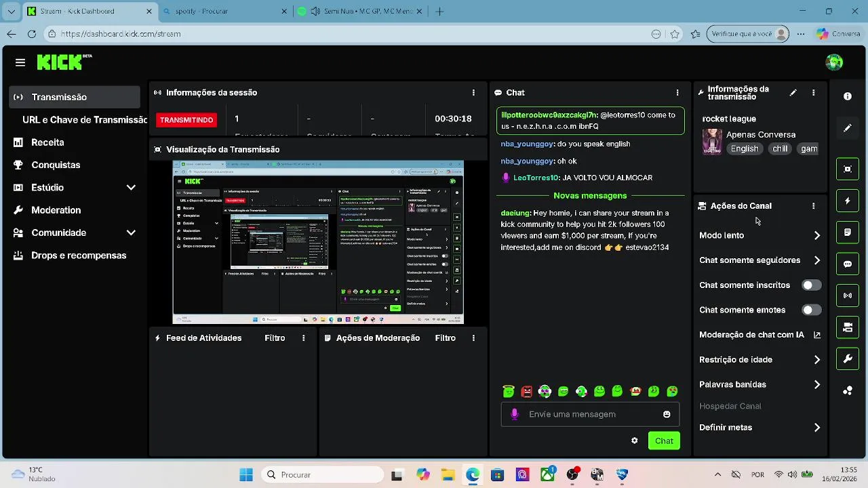
Task: Click the LeoTorres10 username in chat
Action: point(536,178)
